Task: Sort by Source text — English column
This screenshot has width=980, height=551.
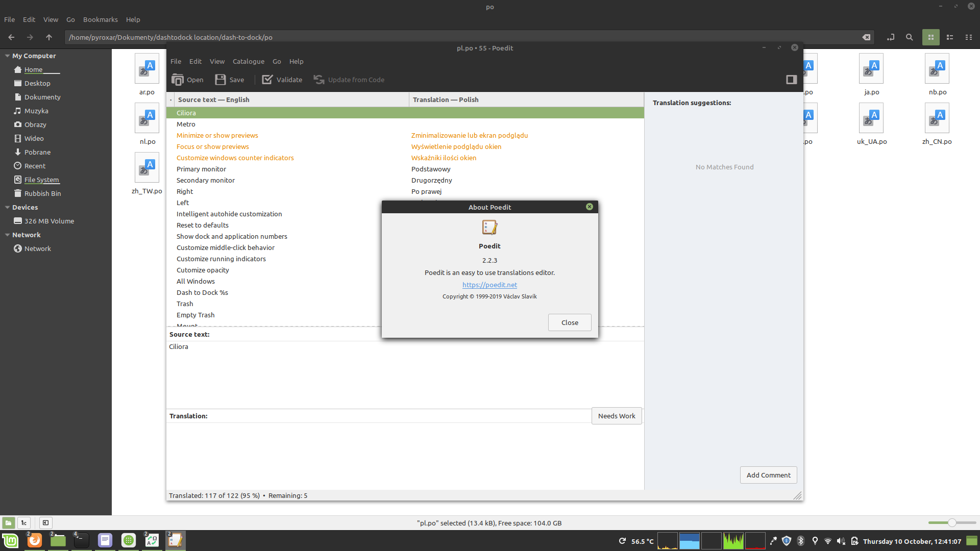Action: point(291,99)
